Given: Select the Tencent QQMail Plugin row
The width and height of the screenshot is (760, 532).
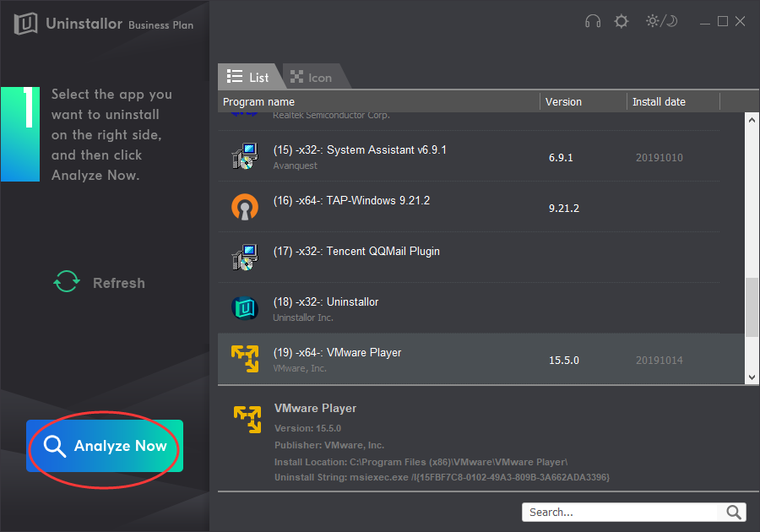Looking at the screenshot, I should (x=469, y=258).
